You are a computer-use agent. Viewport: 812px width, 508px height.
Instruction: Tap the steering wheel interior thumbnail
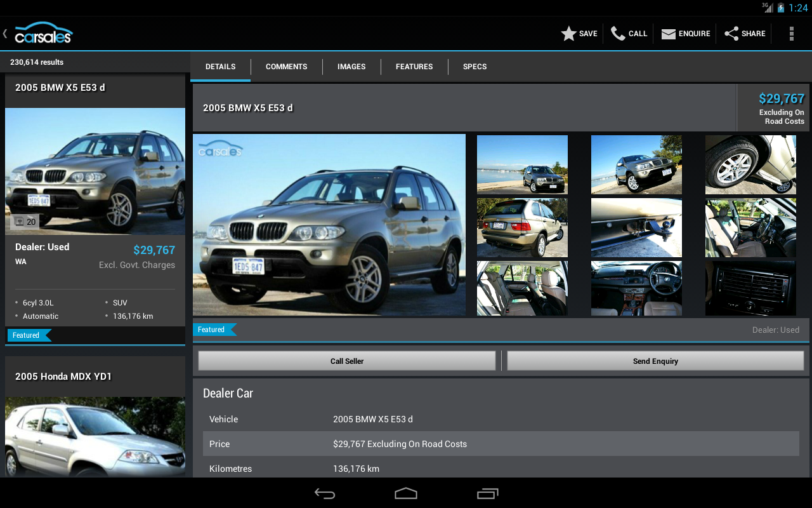pyautogui.click(x=636, y=288)
